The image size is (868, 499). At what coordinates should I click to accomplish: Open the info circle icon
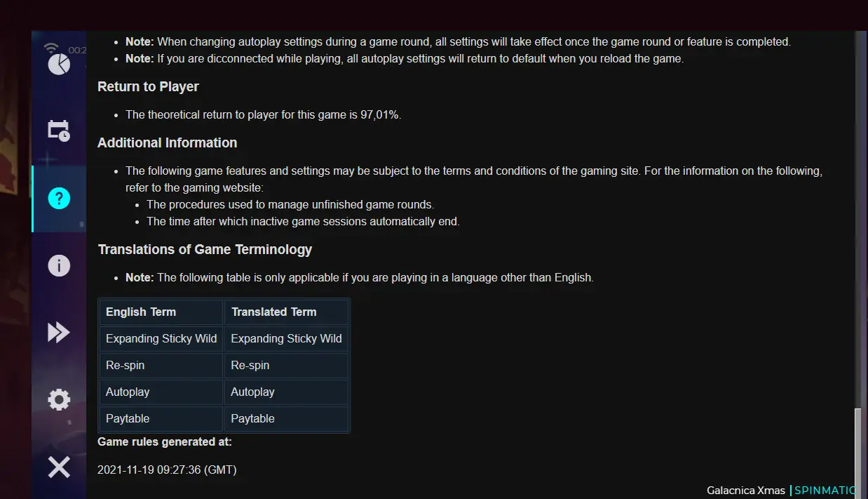click(x=59, y=265)
